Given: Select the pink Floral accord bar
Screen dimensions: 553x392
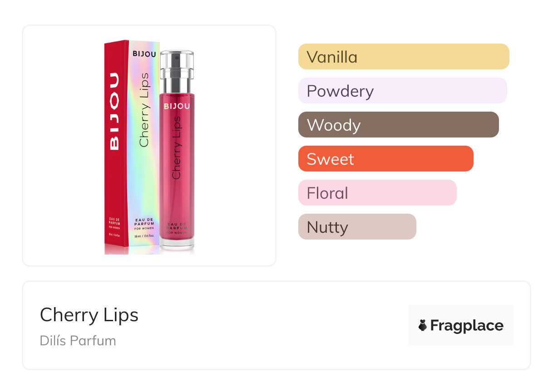Looking at the screenshot, I should 377,193.
